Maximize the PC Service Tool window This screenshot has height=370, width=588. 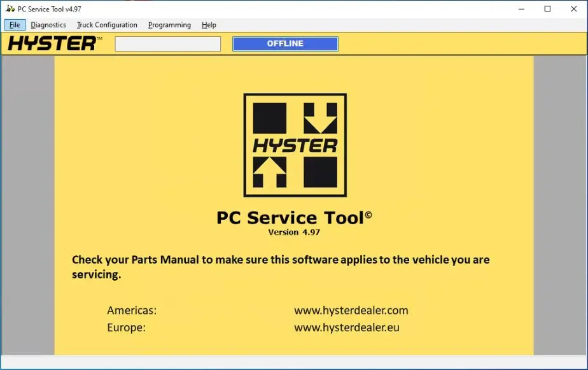coord(547,9)
